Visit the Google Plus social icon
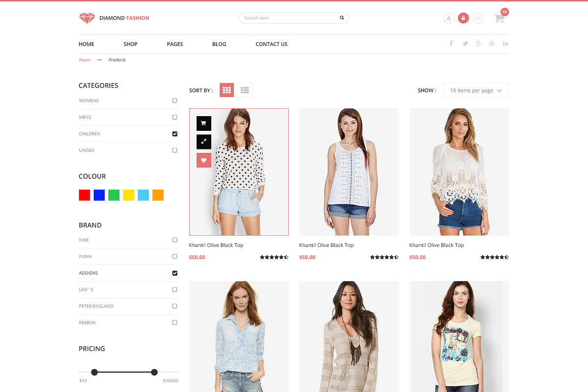 [x=479, y=44]
